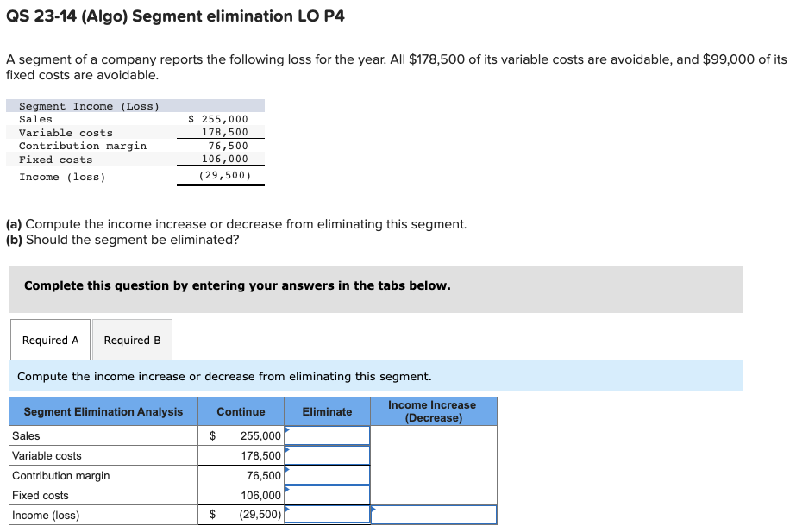796x532 pixels.
Task: Click the Continue column header
Action: (241, 411)
